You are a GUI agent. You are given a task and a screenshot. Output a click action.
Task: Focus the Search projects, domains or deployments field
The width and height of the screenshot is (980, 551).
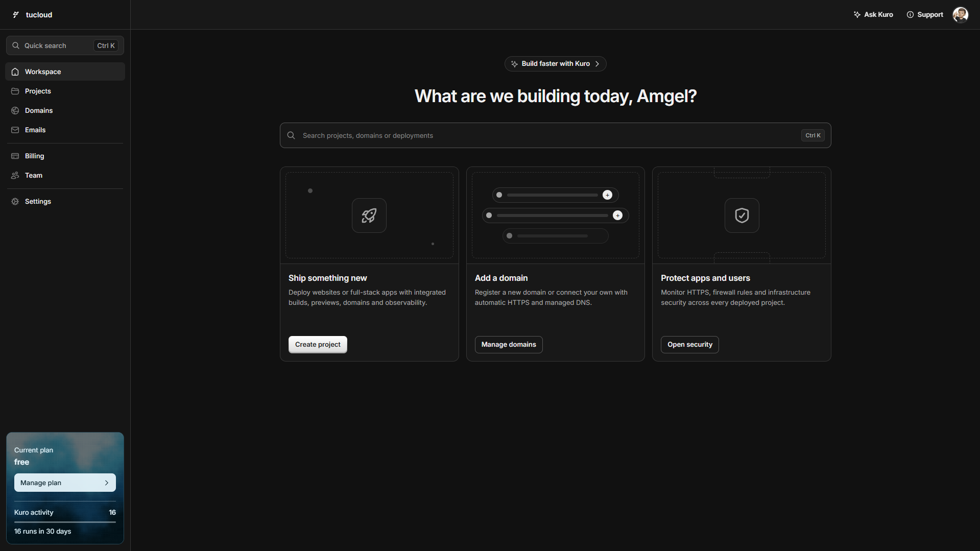click(x=555, y=135)
